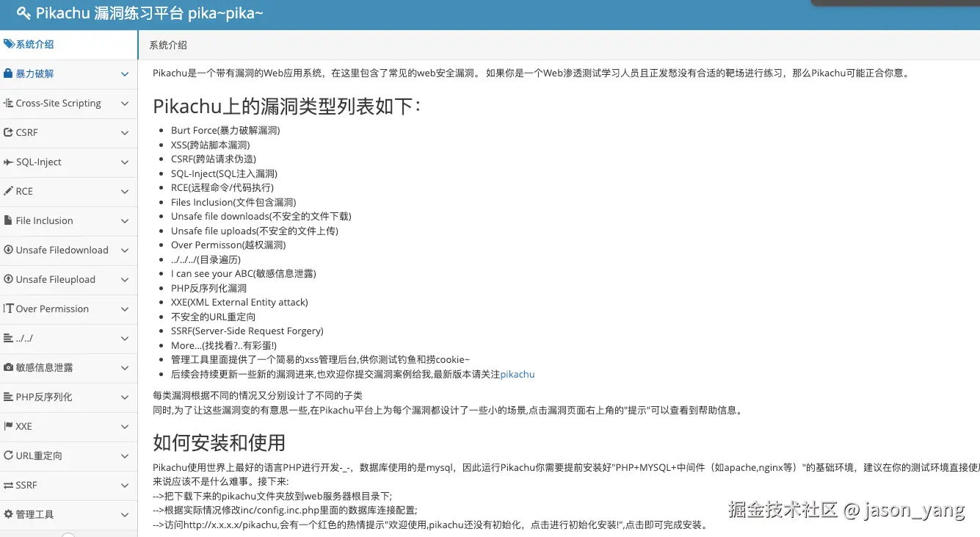Click the align icon beside ../../

tap(8, 338)
